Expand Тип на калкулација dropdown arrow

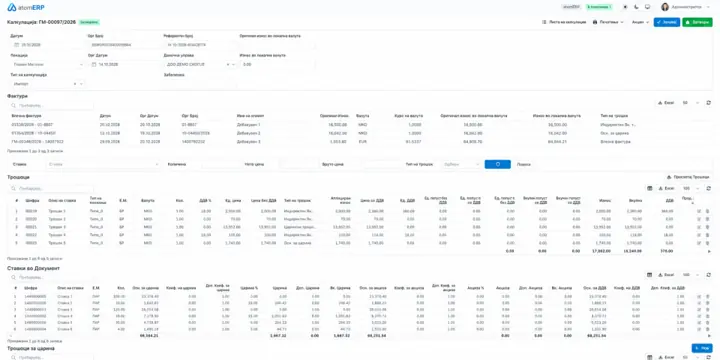click(81, 84)
